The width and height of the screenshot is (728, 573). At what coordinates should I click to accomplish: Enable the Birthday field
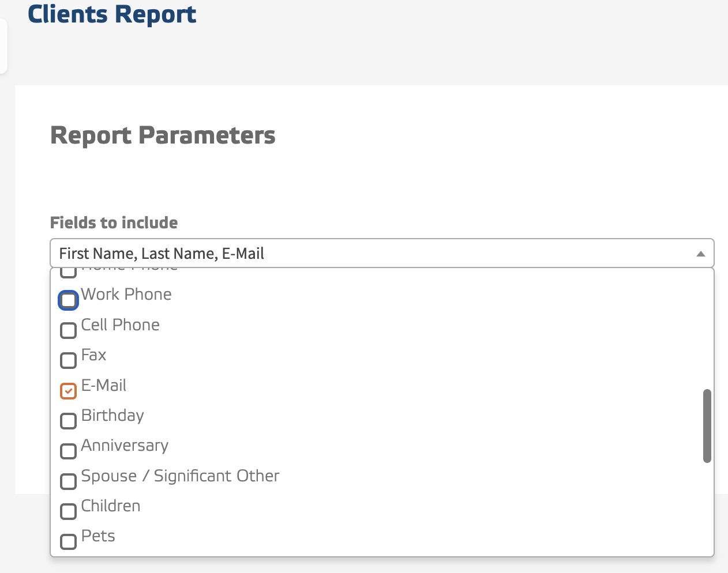pos(68,421)
